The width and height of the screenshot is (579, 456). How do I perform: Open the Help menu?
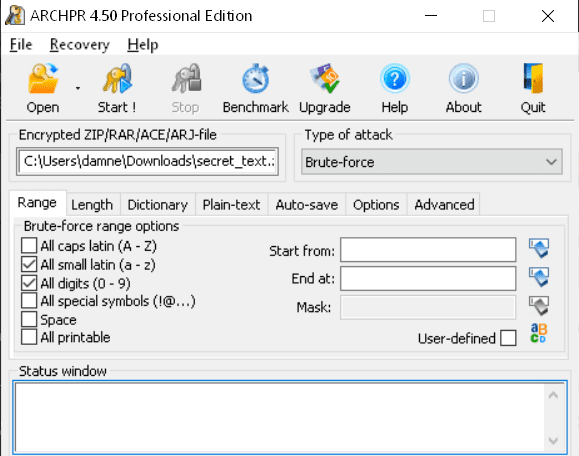tap(143, 45)
